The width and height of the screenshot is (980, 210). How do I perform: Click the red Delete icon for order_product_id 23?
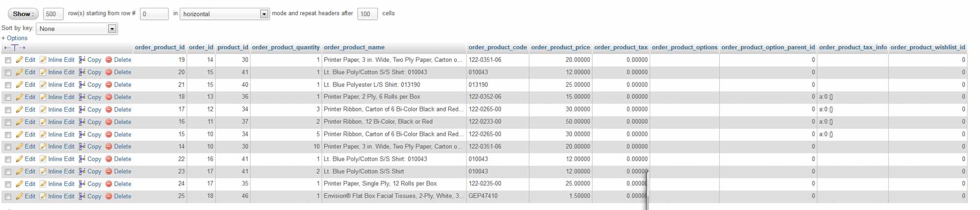coord(109,172)
